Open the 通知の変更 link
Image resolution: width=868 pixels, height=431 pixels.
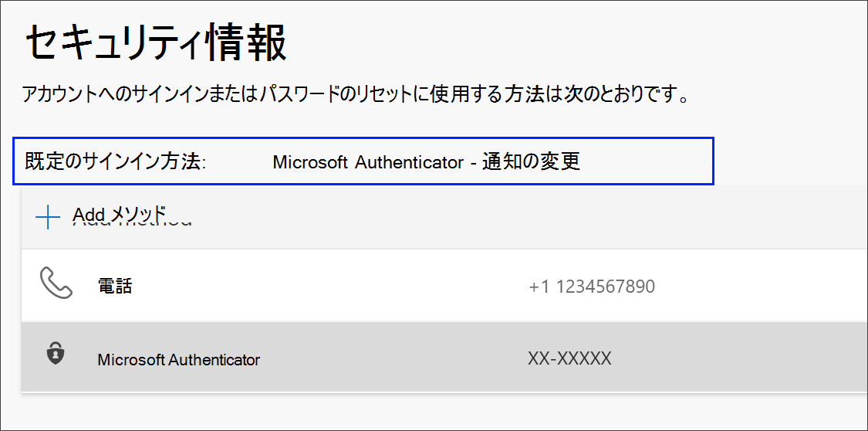pyautogui.click(x=531, y=161)
